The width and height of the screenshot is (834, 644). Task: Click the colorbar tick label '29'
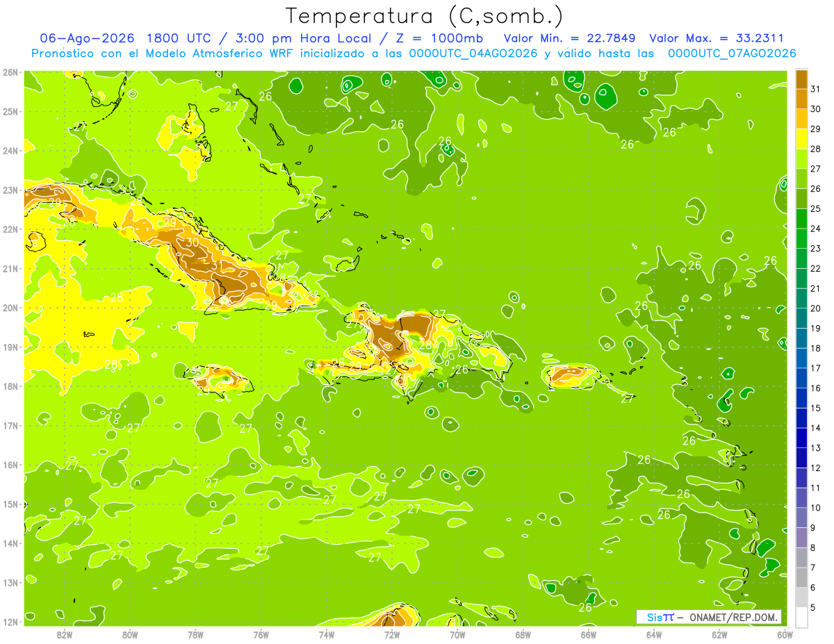point(816,129)
